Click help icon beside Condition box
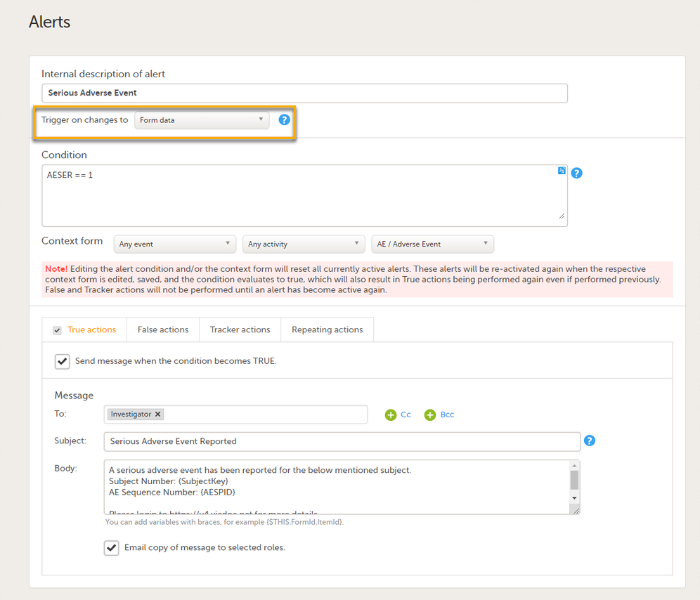 [576, 173]
